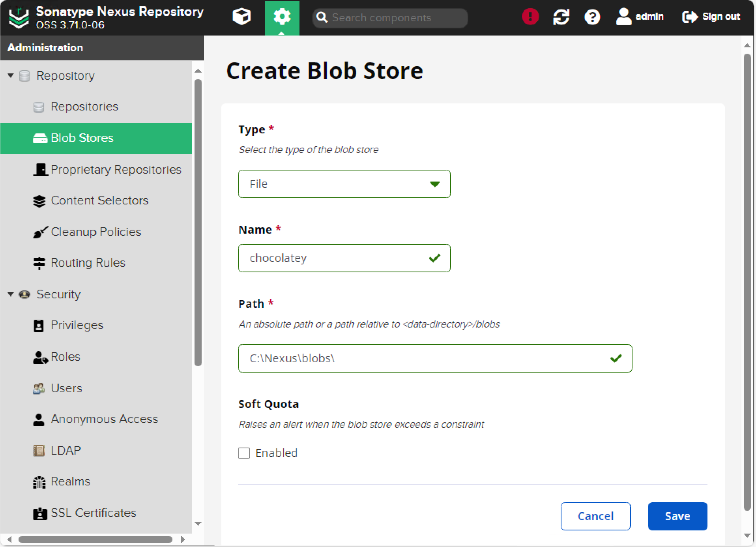756x547 pixels.
Task: Click the Content Selectors layers icon
Action: coord(39,201)
